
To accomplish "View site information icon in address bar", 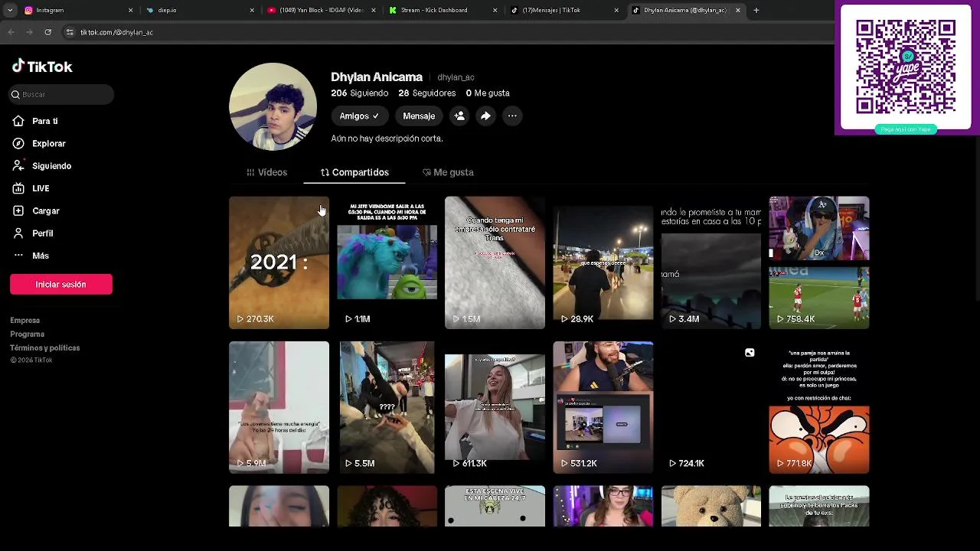I will pos(70,32).
